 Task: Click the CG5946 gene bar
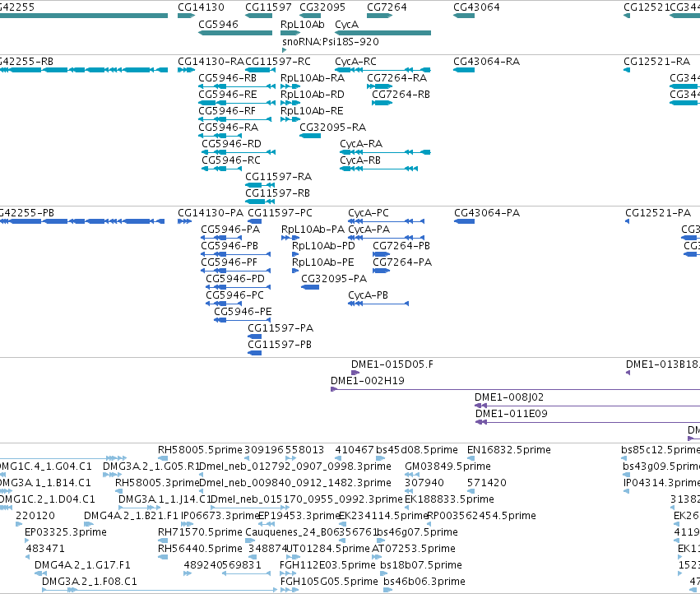point(235,33)
